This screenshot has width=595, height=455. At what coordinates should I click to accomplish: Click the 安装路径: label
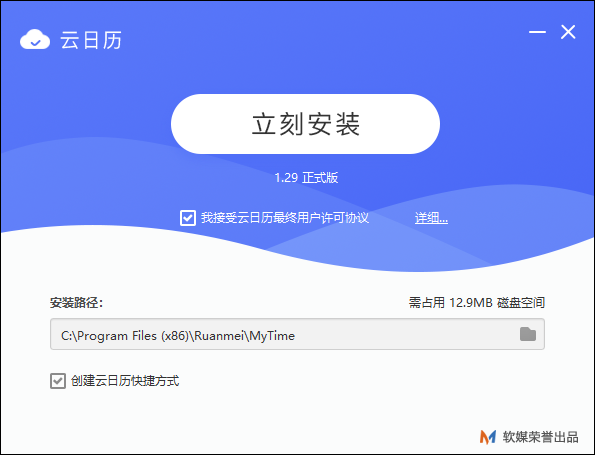[x=76, y=302]
